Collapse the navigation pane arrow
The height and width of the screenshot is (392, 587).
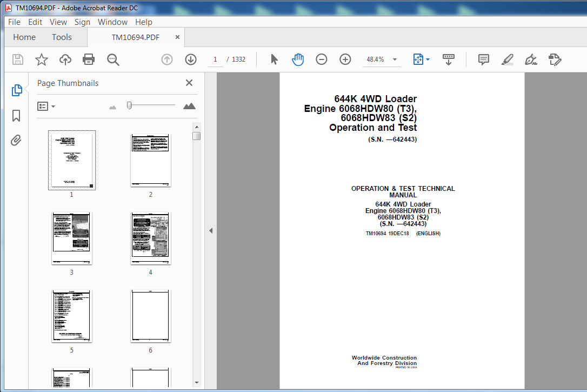(211, 231)
